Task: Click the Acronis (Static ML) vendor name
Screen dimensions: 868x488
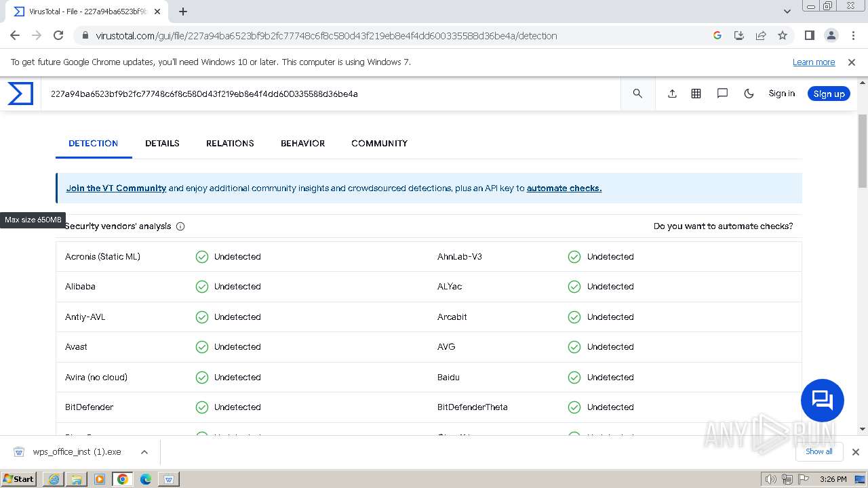Action: (x=102, y=257)
